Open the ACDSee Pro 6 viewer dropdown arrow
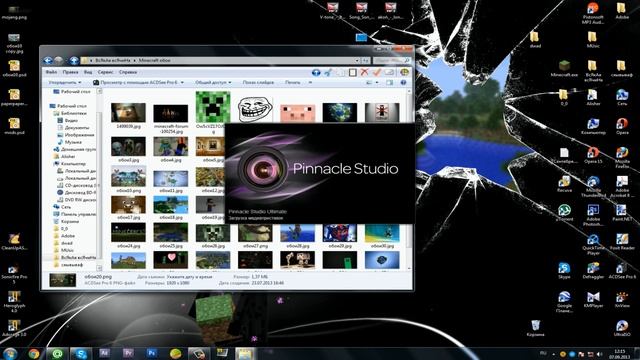 (182, 82)
